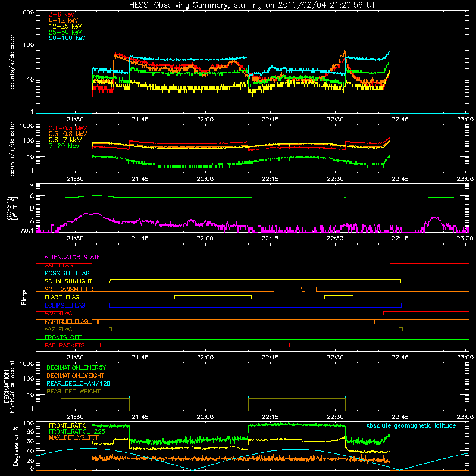Click the ECLIPSE_FLAG label

coord(65,305)
